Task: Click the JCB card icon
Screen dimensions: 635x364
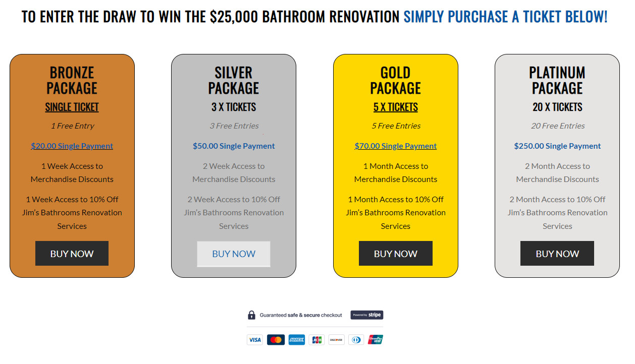Action: pos(317,340)
